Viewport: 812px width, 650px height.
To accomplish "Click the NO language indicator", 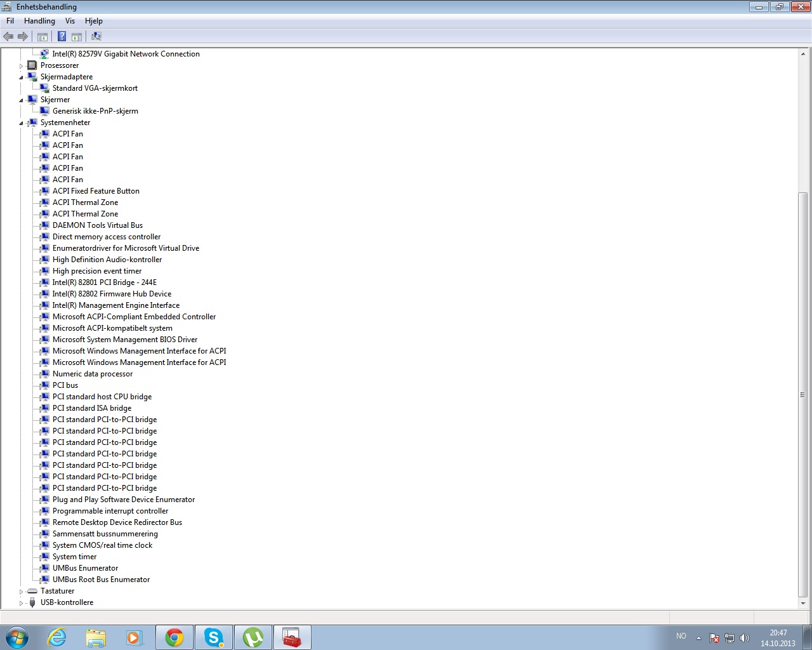I will click(681, 636).
